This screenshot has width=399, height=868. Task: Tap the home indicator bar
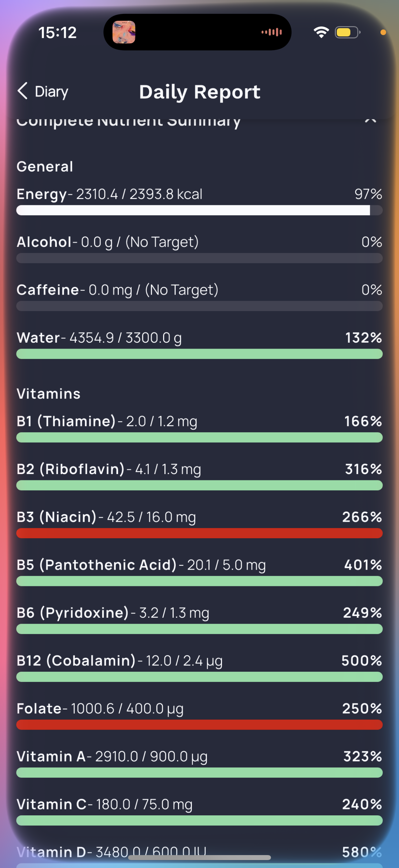199,857
